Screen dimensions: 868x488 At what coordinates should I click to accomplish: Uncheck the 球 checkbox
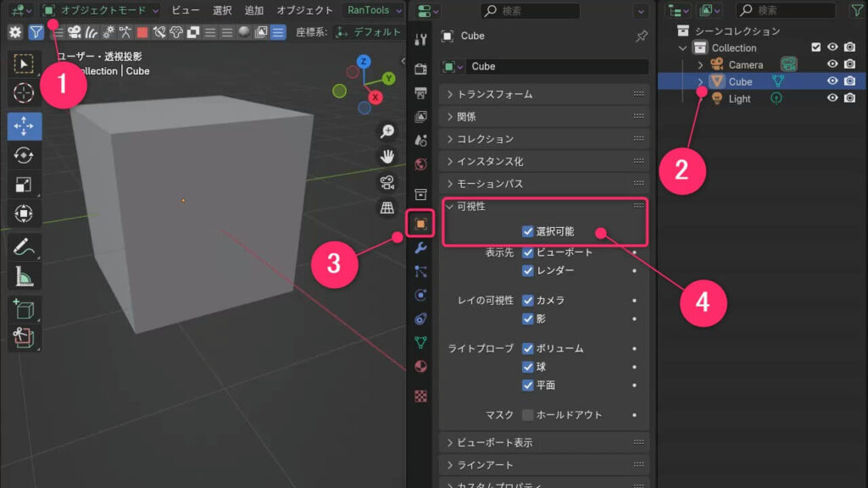(x=527, y=367)
